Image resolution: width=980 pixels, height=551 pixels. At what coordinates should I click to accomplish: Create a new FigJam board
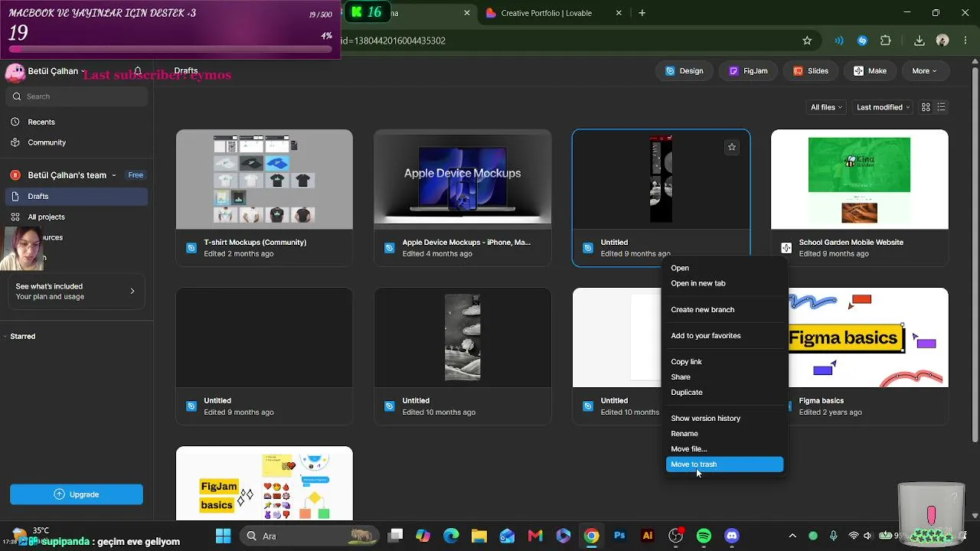(749, 71)
